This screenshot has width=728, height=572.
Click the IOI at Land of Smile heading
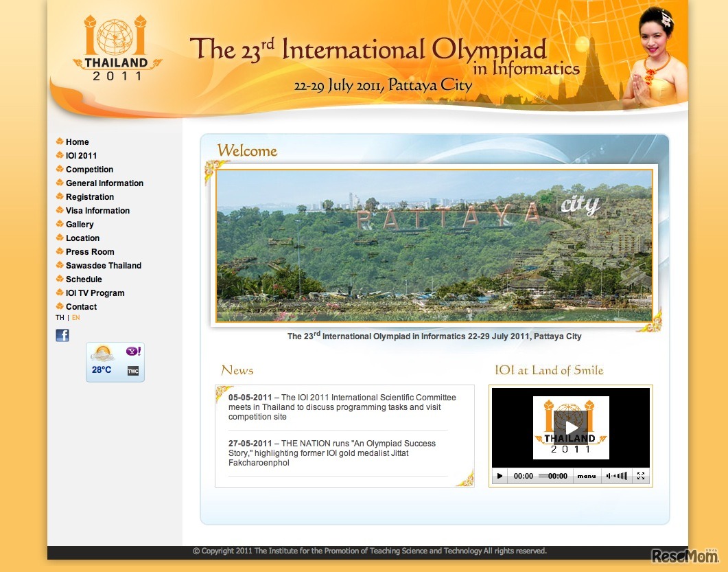[549, 370]
